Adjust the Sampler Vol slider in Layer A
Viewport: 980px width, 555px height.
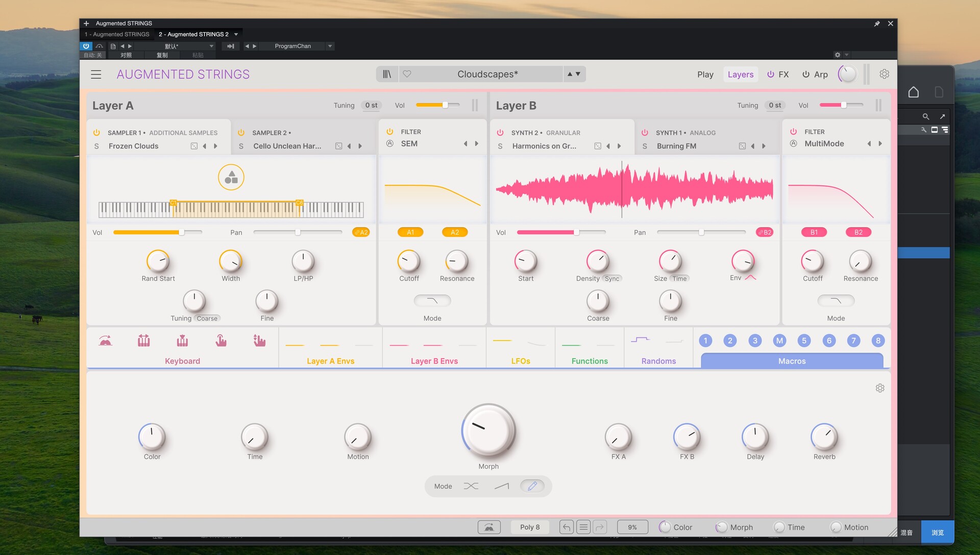tap(158, 233)
